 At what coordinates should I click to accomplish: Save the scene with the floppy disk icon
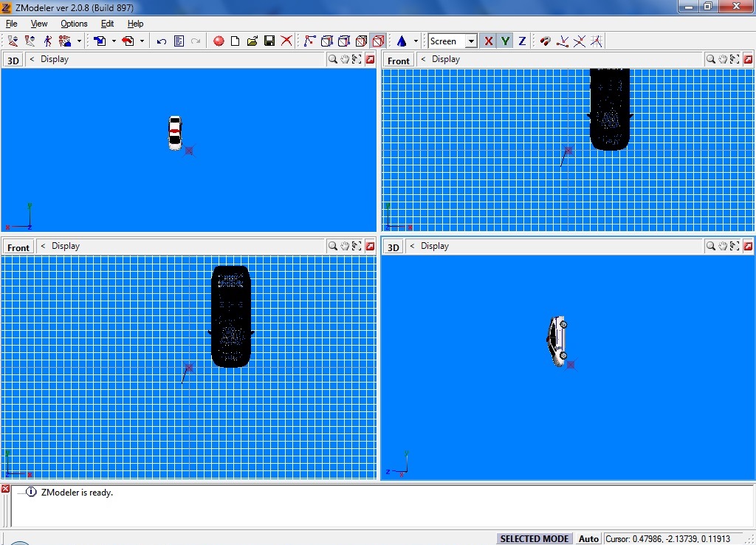click(x=269, y=41)
